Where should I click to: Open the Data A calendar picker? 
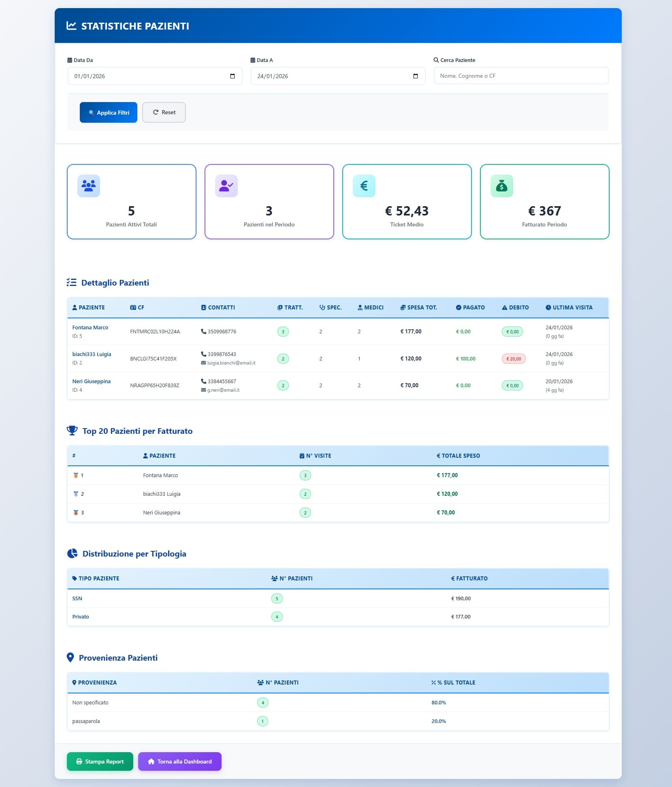tap(415, 76)
